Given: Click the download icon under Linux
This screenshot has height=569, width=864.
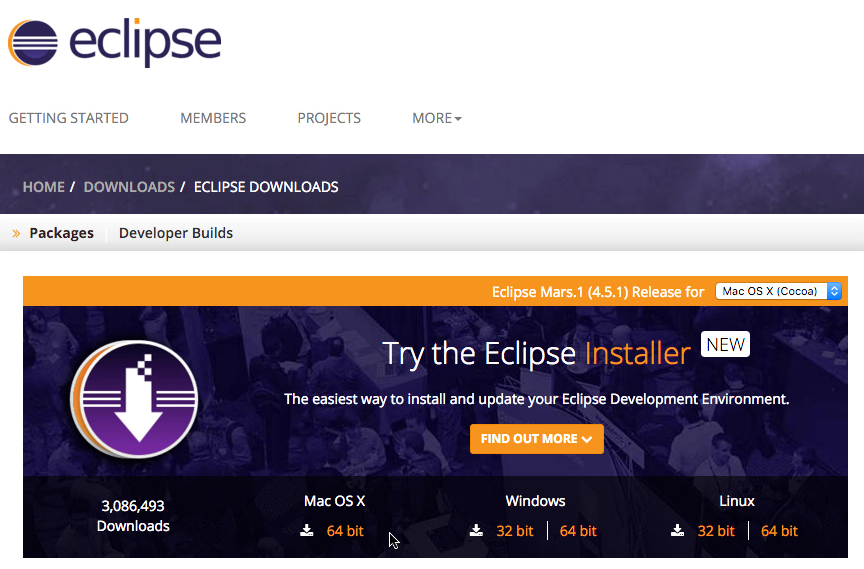Looking at the screenshot, I should click(678, 530).
